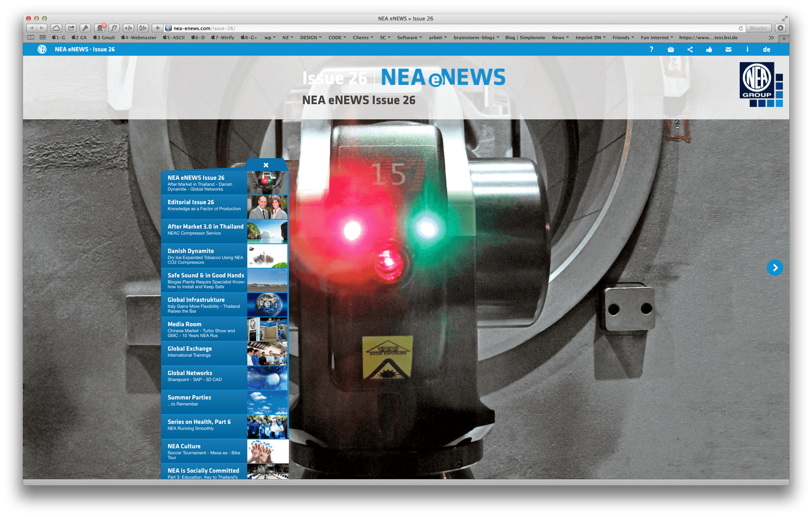
Task: Open the 3 Gmail bookmark
Action: 104,38
